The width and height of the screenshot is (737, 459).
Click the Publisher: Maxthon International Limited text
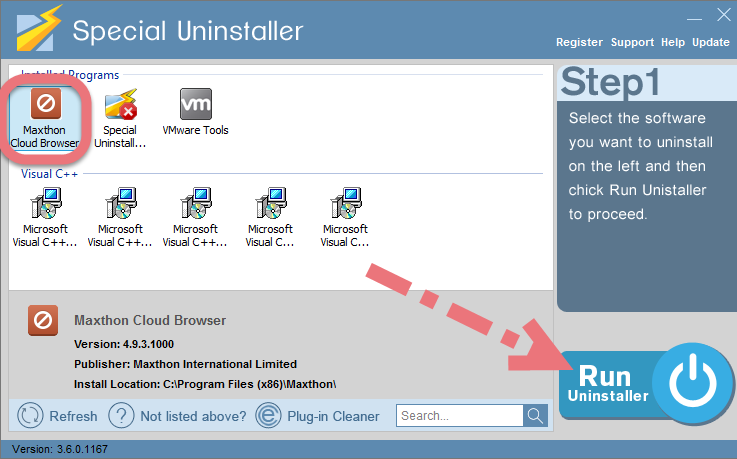[x=185, y=364]
